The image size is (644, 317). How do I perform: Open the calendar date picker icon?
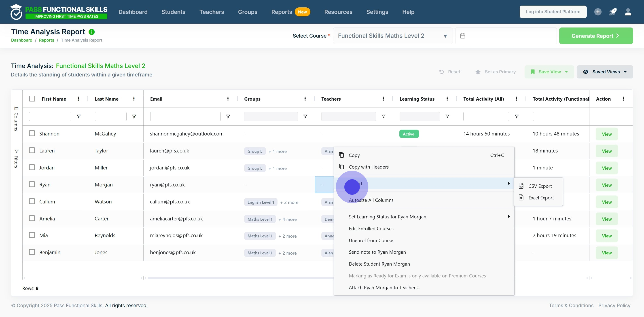click(x=462, y=36)
